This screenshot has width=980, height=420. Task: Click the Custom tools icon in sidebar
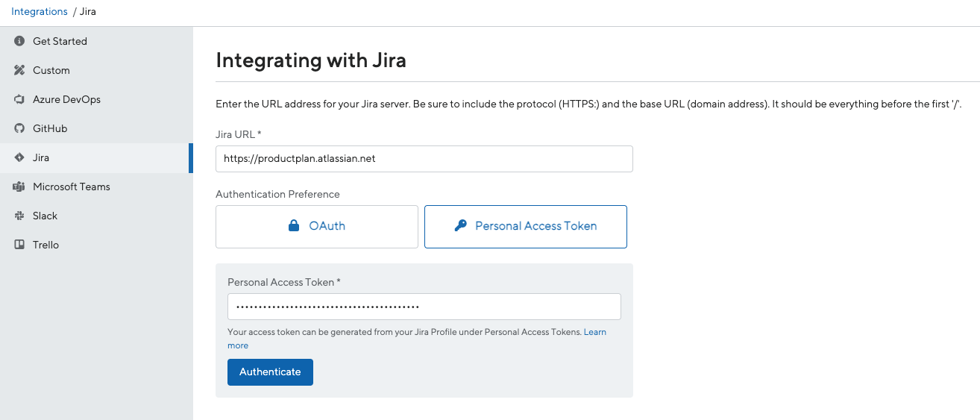coord(19,70)
